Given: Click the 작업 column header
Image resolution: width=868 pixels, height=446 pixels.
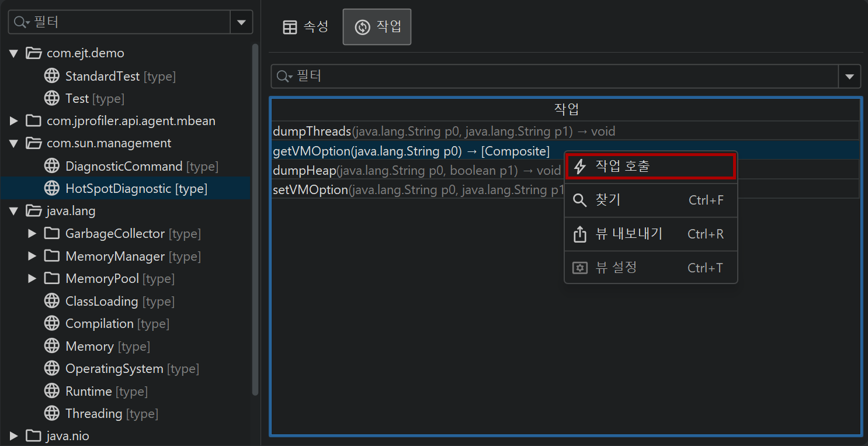Looking at the screenshot, I should click(x=566, y=109).
